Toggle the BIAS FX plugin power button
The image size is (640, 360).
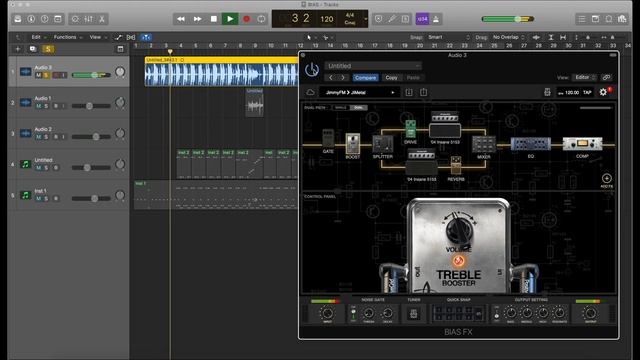[x=312, y=70]
